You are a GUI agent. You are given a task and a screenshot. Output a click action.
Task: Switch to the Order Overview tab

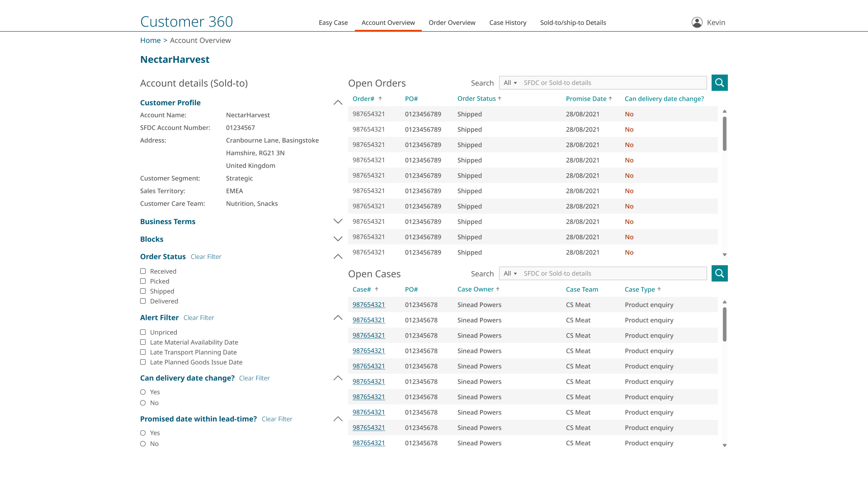[452, 22]
